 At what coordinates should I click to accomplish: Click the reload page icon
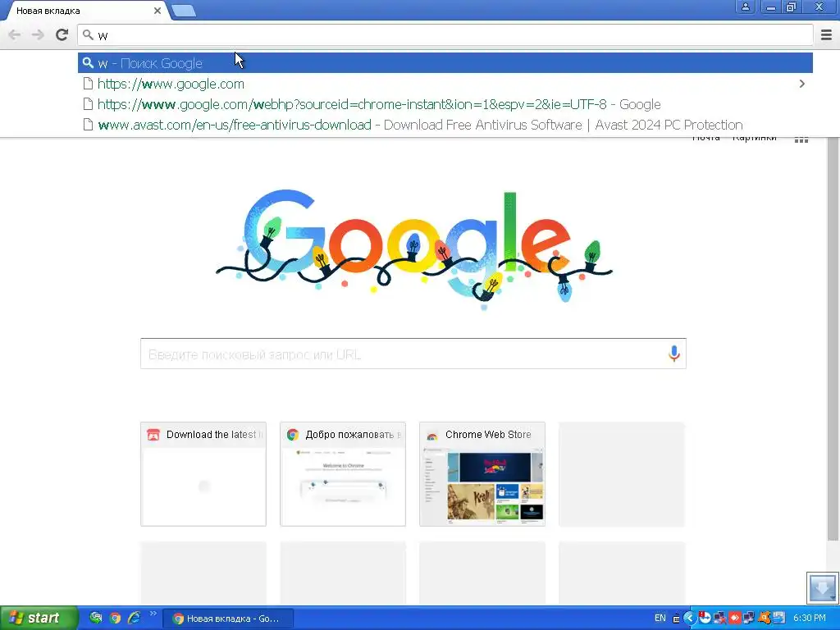coord(62,34)
